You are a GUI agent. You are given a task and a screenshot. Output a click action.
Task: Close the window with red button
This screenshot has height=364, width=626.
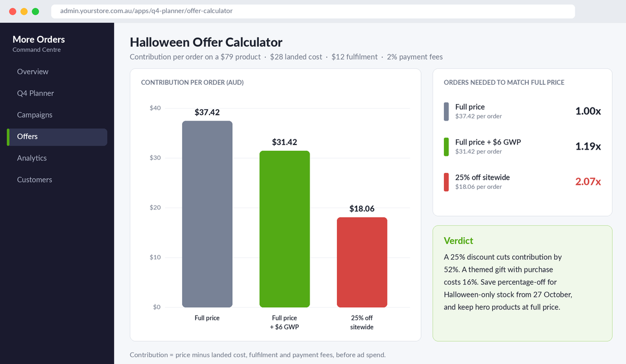(x=13, y=11)
